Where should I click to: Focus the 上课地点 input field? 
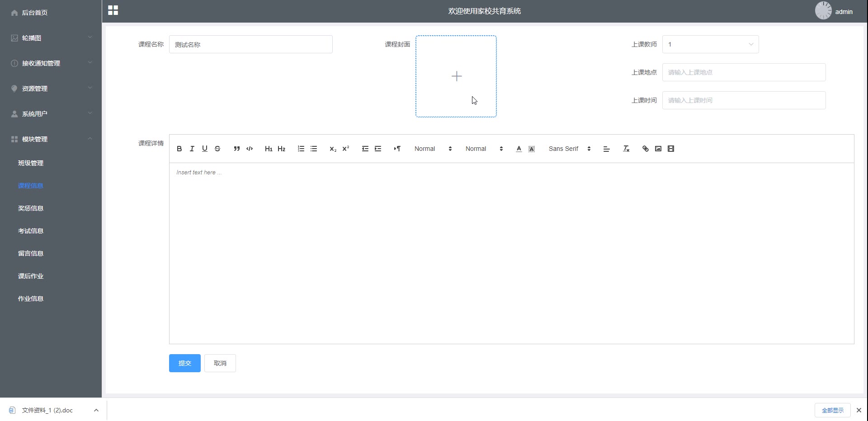pos(744,72)
